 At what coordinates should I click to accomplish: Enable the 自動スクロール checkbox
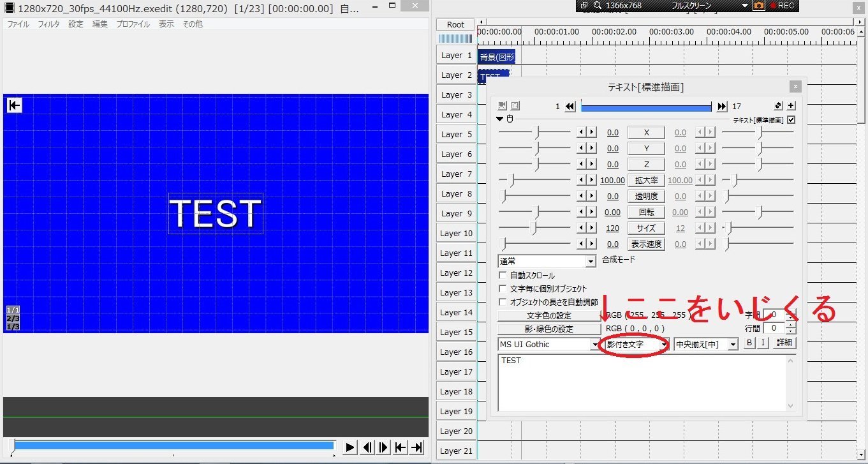[x=503, y=274]
